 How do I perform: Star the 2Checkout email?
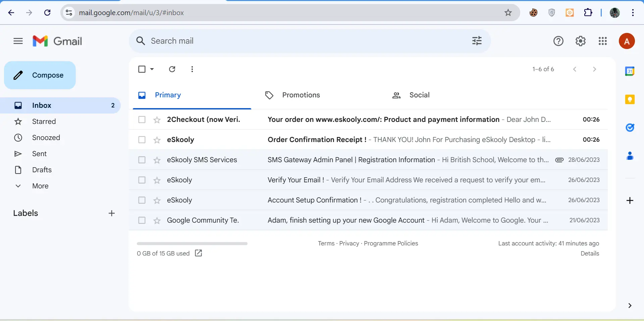pyautogui.click(x=157, y=120)
